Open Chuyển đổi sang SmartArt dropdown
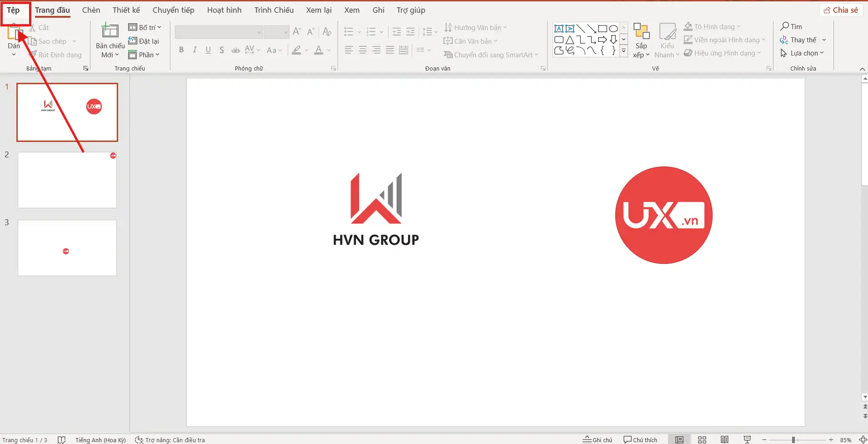This screenshot has height=444, width=868. (491, 55)
